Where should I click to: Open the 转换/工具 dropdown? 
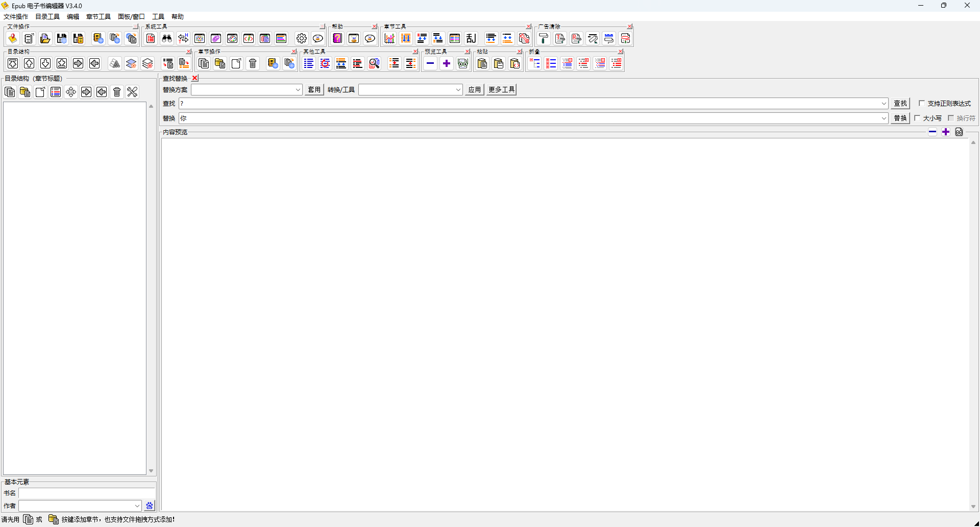458,90
